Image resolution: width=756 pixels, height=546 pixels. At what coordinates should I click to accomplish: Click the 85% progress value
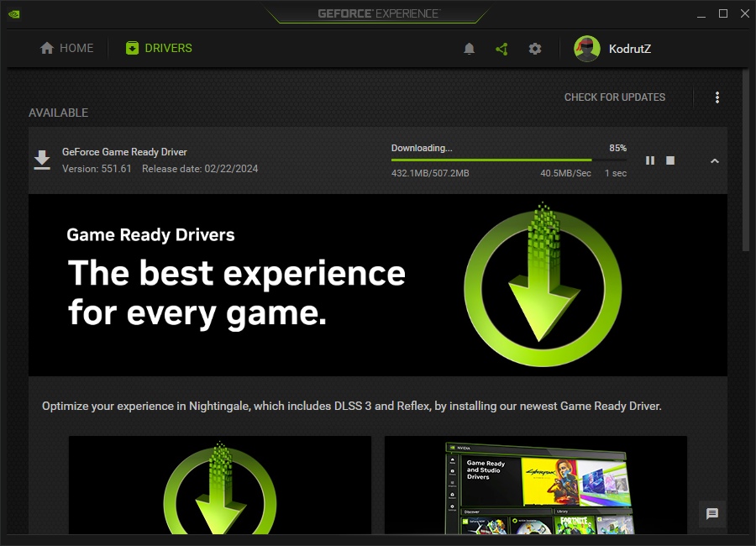[x=617, y=148]
